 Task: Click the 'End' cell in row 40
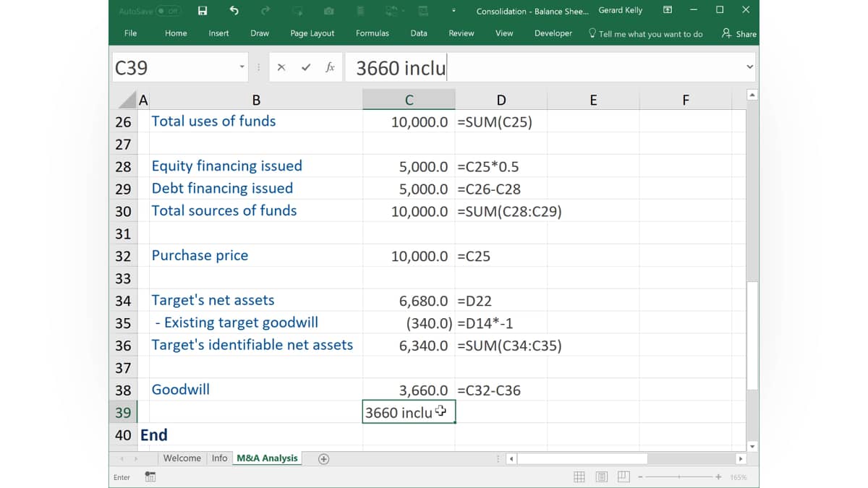(x=154, y=435)
